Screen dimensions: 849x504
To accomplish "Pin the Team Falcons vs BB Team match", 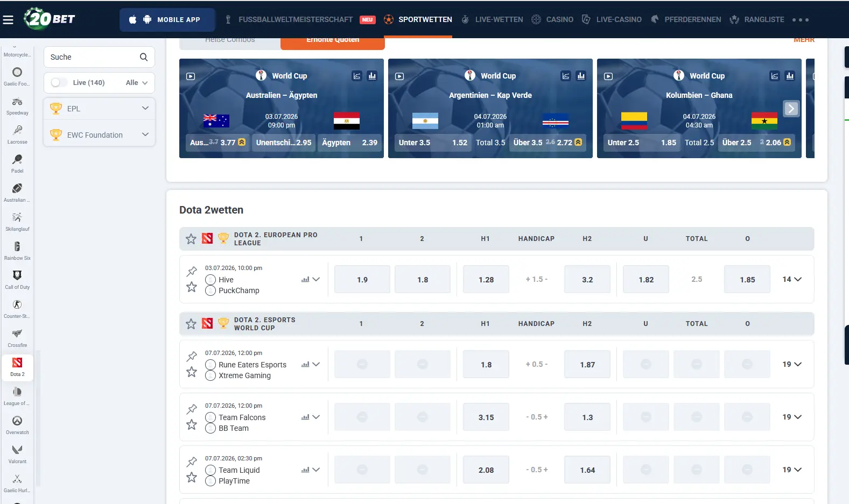I will tap(192, 409).
